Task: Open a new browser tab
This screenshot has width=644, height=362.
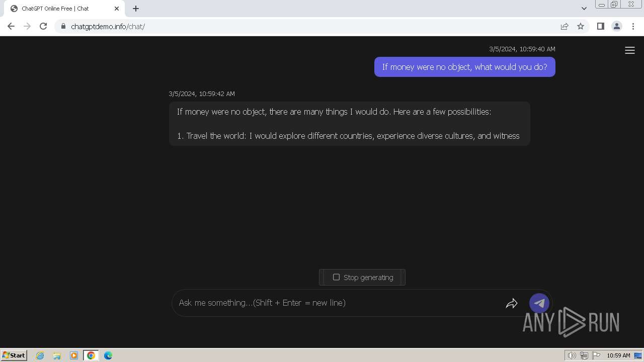Action: pos(136,9)
